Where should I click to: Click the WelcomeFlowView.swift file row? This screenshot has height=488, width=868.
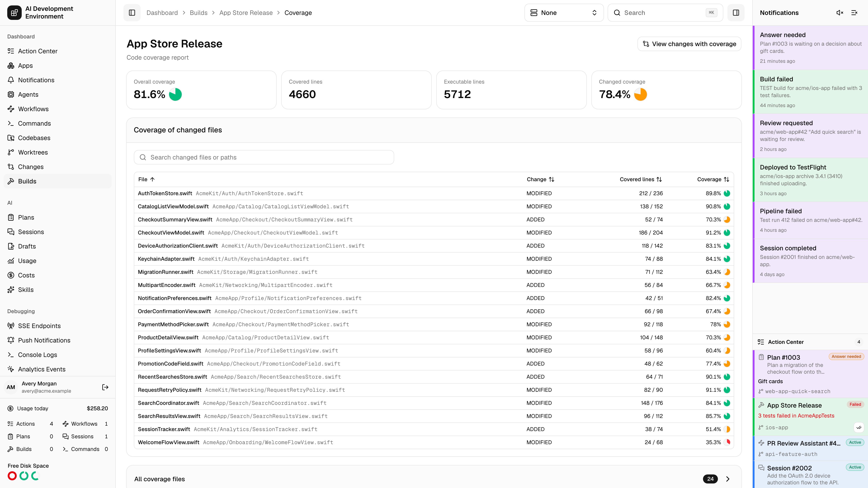pyautogui.click(x=434, y=443)
